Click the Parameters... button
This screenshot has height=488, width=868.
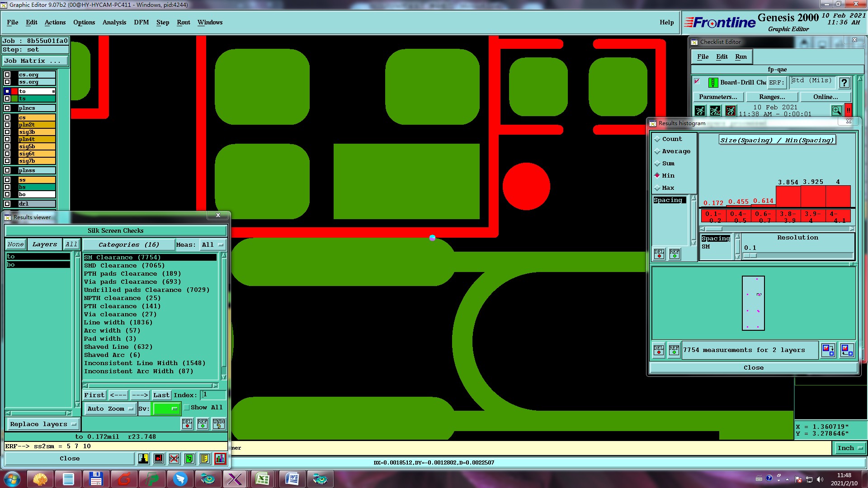click(x=717, y=97)
